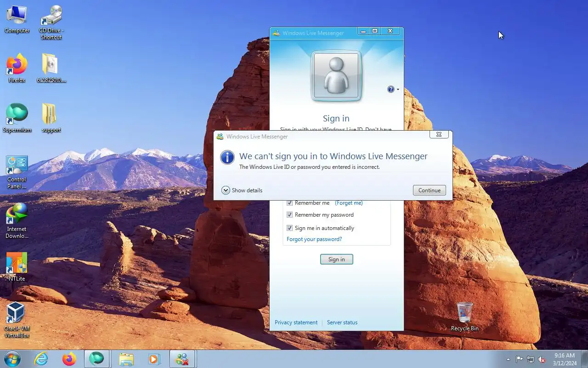Minimize the Windows Live Messenger window
This screenshot has height=368, width=588.
click(x=363, y=31)
